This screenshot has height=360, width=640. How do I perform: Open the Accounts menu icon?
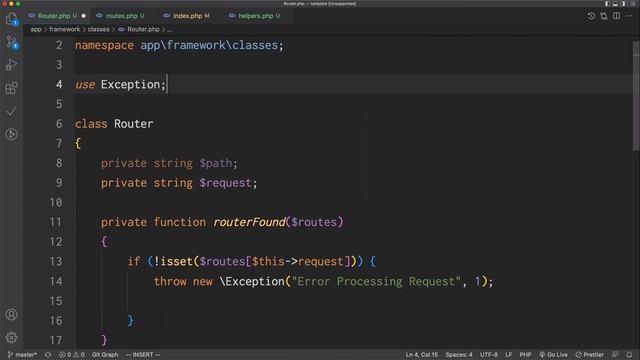point(11,315)
